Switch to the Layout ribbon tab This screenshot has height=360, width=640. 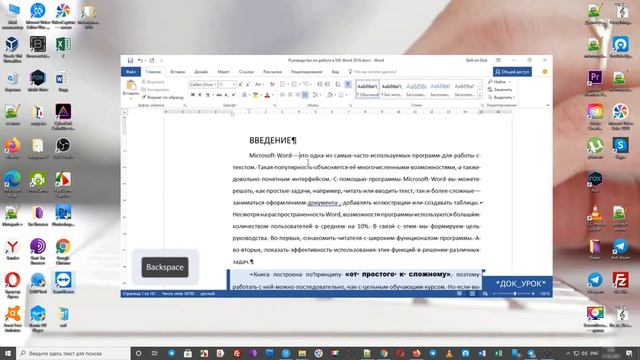[x=223, y=72]
